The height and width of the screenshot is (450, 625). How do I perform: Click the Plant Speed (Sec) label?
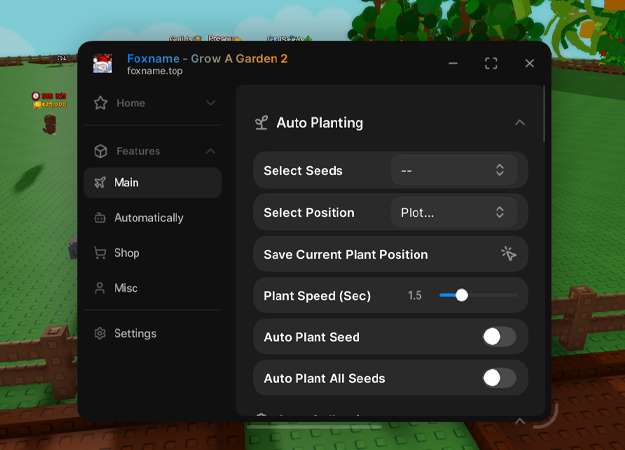317,296
